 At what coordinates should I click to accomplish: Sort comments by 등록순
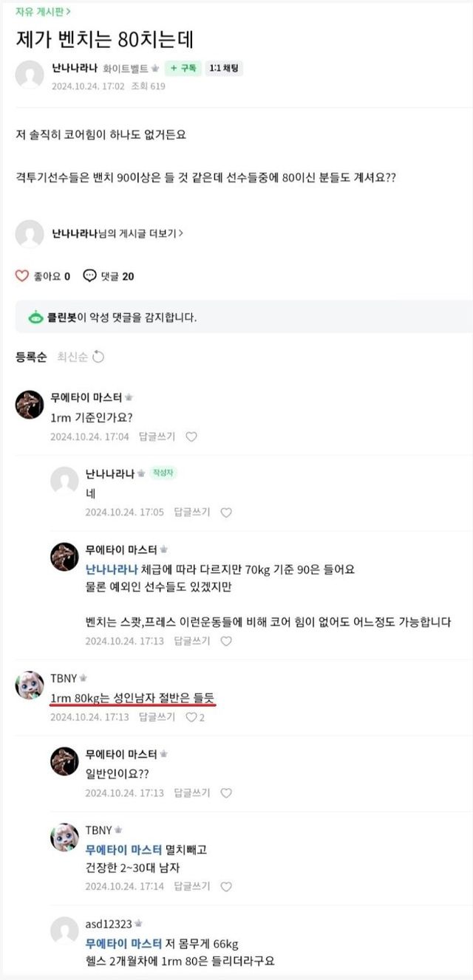pos(31,357)
